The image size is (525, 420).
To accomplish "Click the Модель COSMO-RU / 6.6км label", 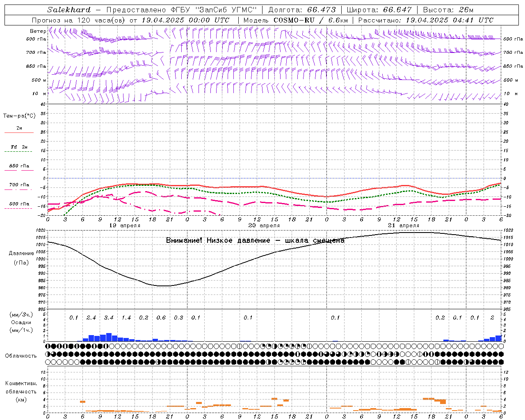I will (295, 20).
